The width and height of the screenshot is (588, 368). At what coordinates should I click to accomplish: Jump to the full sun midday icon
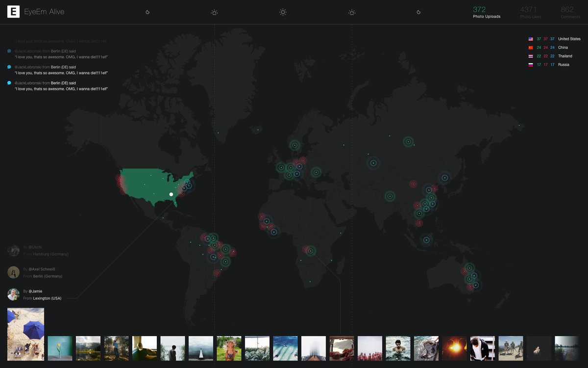[x=283, y=12]
